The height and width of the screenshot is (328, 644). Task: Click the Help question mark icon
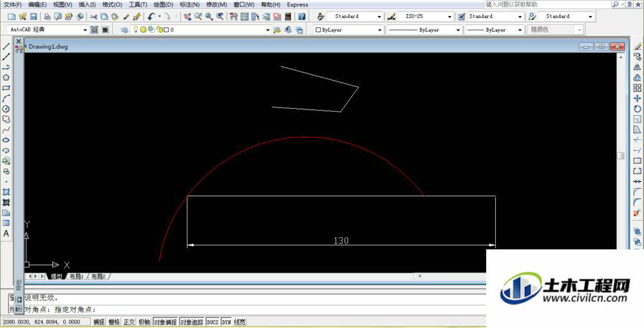302,17
